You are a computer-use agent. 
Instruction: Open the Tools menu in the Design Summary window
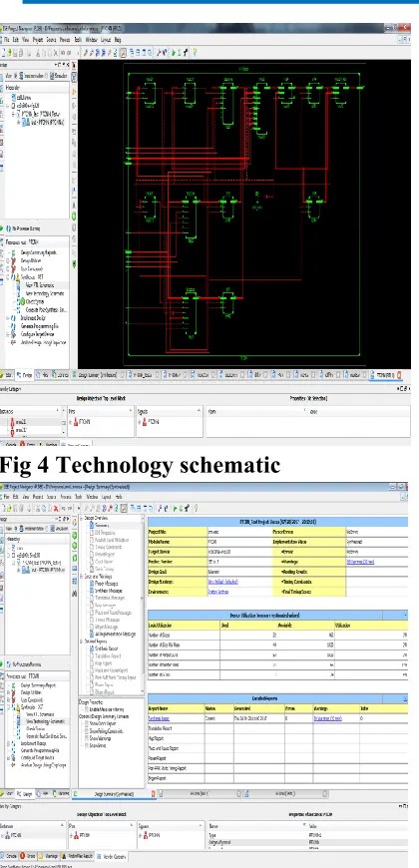[x=78, y=497]
